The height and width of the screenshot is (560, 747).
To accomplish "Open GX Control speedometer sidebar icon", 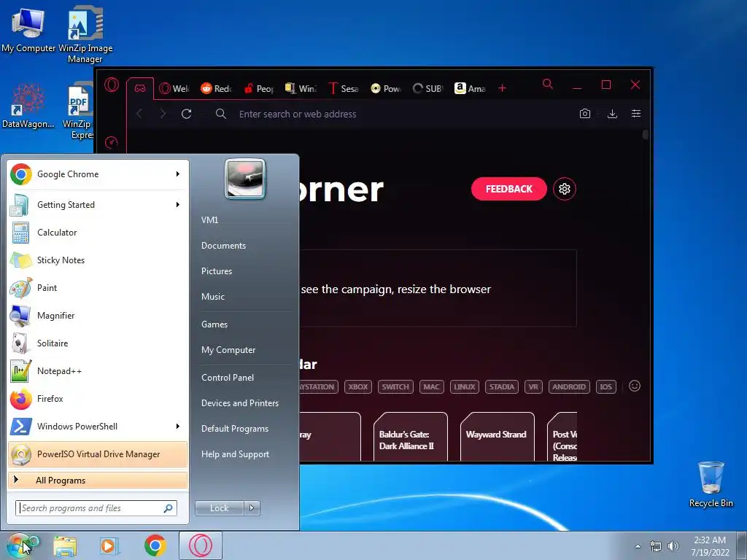I will tap(112, 142).
